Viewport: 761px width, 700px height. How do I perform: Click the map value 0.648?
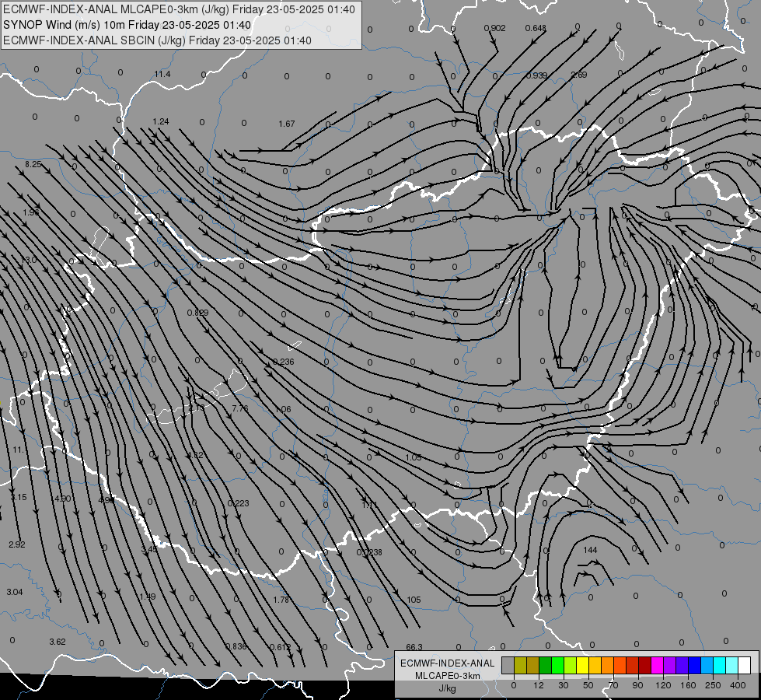point(536,28)
